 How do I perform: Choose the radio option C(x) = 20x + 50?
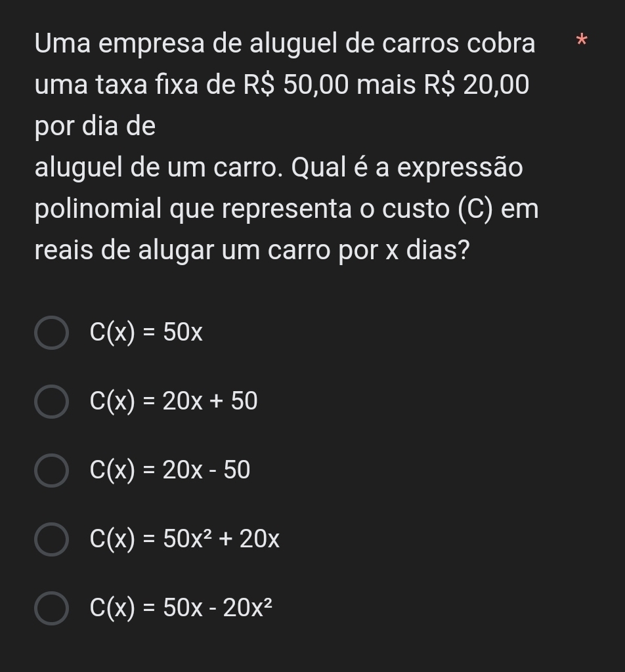[51, 402]
